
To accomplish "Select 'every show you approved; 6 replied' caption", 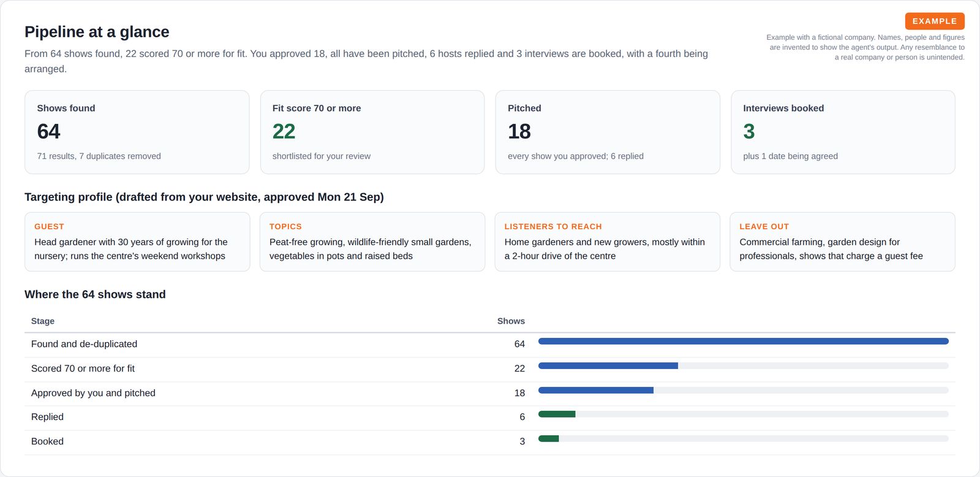I will 576,156.
